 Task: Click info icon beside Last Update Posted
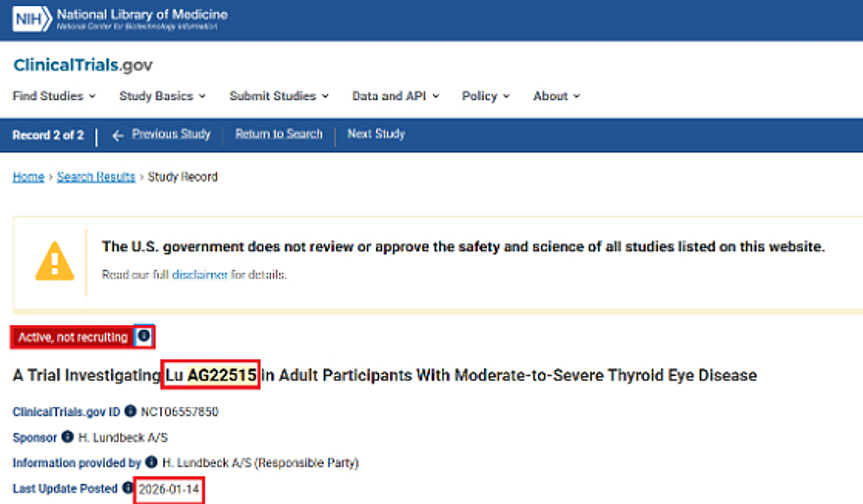[127, 488]
